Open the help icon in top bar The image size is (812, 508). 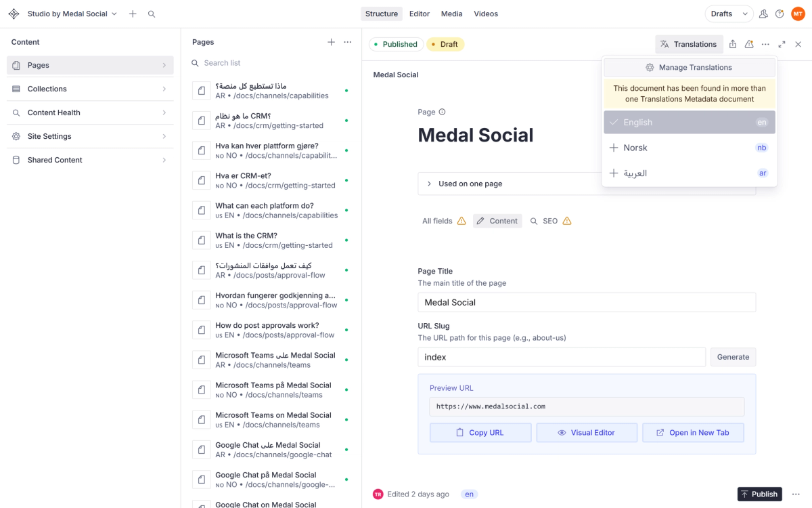[x=780, y=14]
